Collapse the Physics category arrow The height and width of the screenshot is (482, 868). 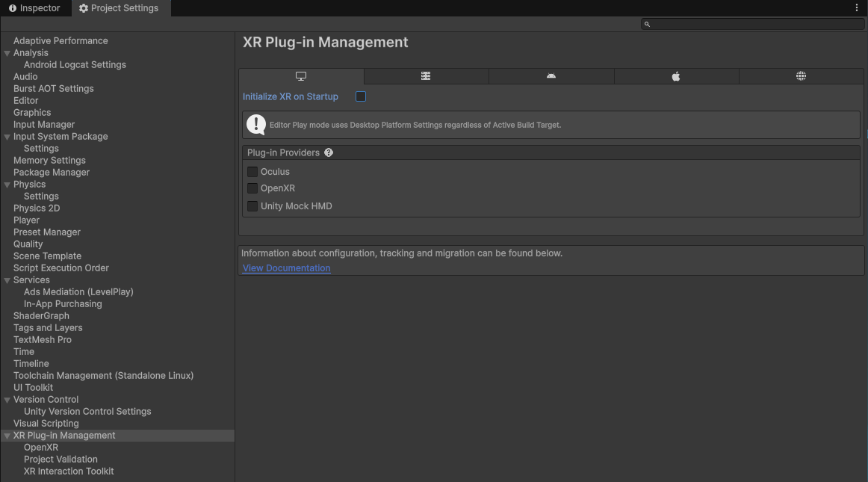tap(7, 185)
